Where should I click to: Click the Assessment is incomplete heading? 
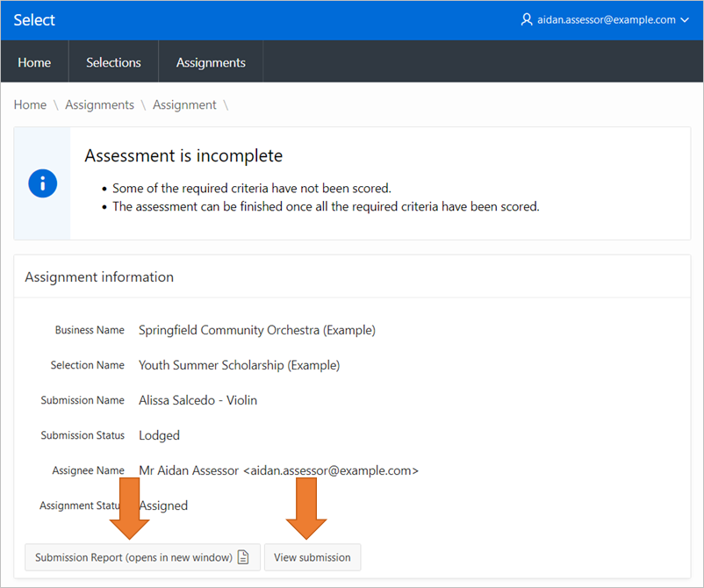183,156
